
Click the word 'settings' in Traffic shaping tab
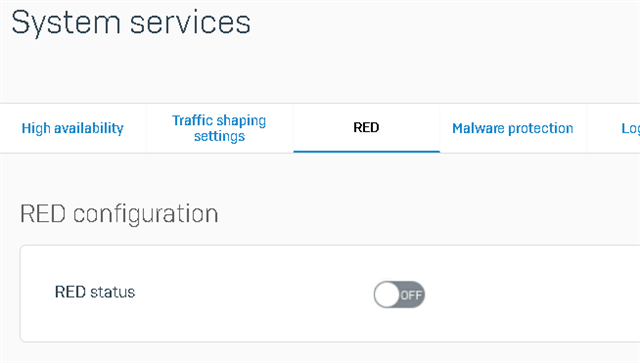point(219,136)
